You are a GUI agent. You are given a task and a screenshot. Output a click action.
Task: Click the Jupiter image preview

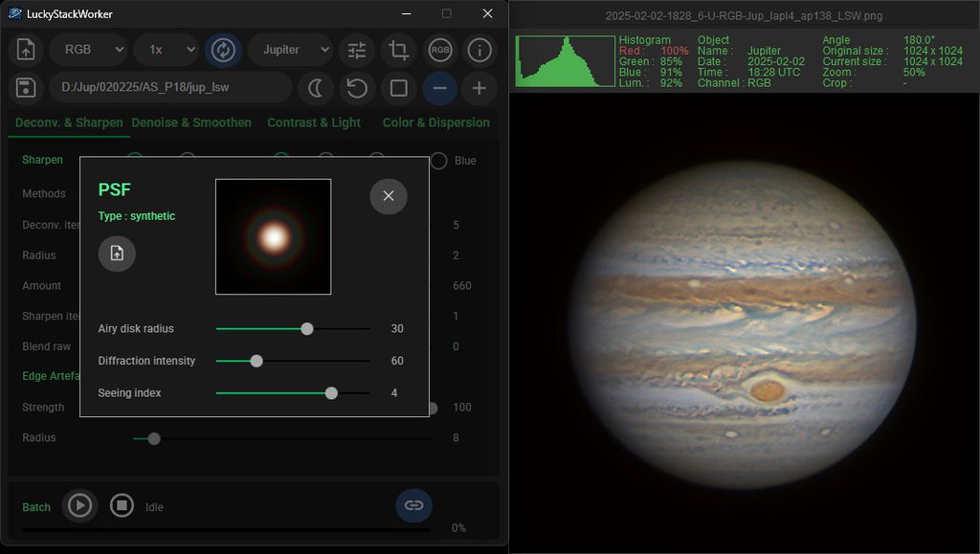[x=744, y=324]
